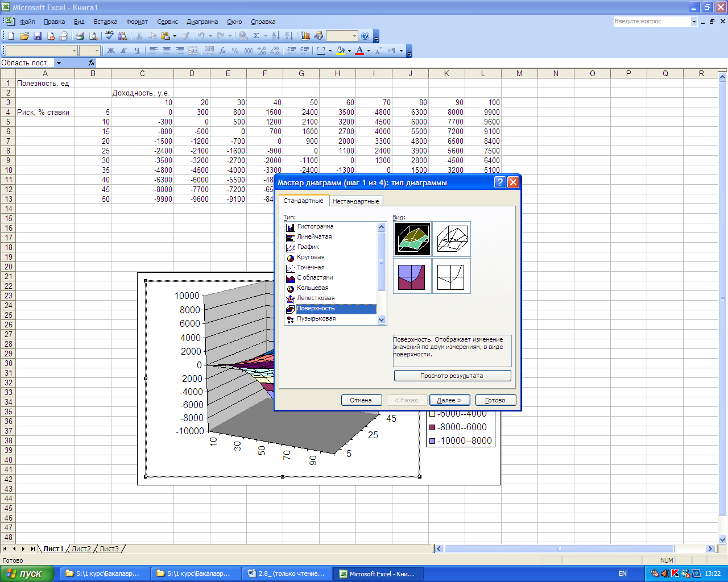The height and width of the screenshot is (582, 728).
Task: Open the fill color dropdown arrow
Action: (x=349, y=51)
